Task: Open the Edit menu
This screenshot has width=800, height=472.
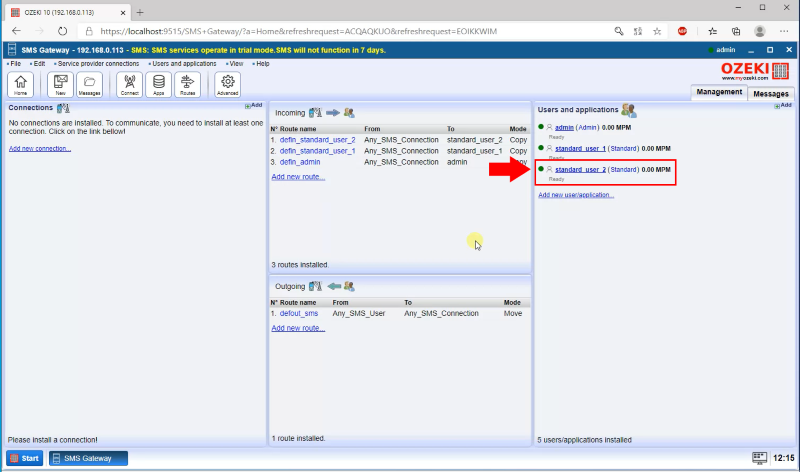Action: [38, 64]
